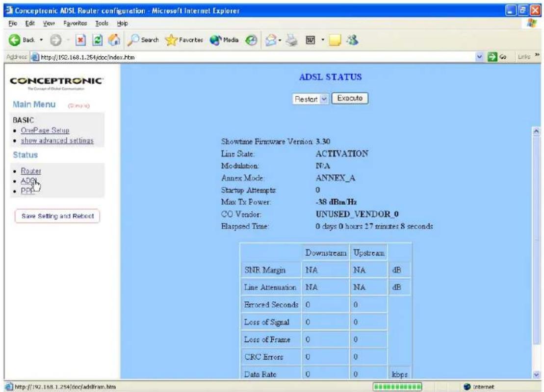This screenshot has width=544, height=392.
Task: Go to the Home page icon
Action: tap(114, 40)
